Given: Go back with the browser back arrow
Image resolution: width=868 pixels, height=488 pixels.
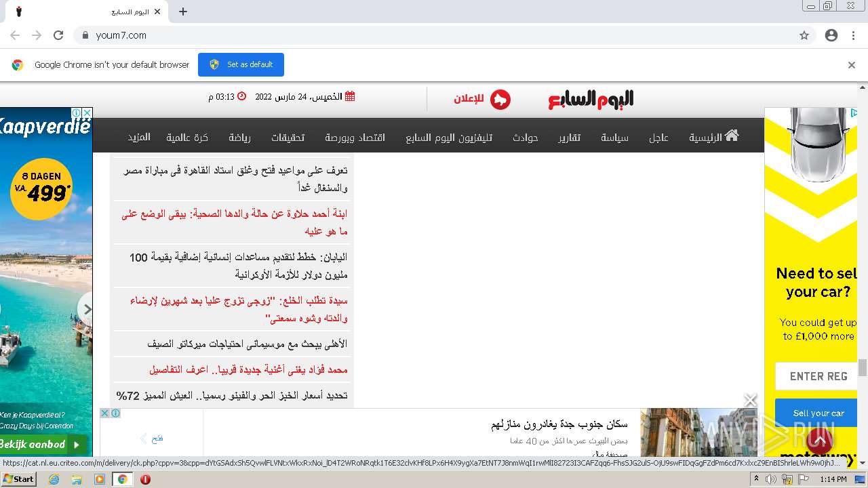Looking at the screenshot, I should 15,35.
